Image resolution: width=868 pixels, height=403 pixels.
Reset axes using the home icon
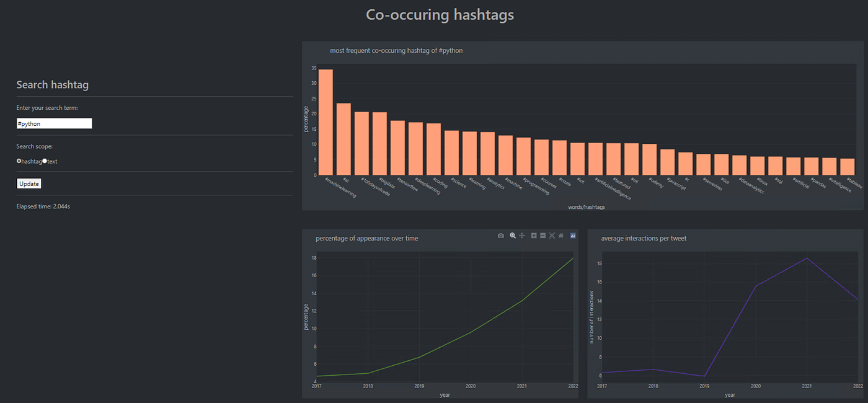pos(562,236)
